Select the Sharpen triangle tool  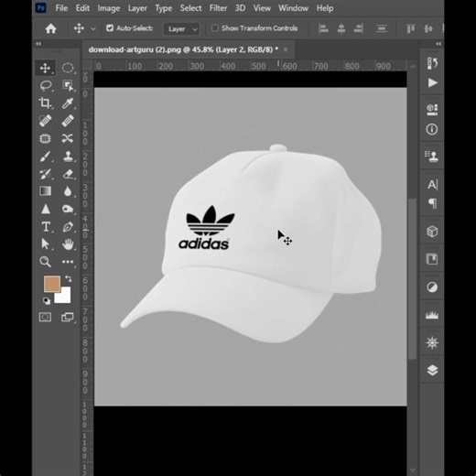pos(46,209)
